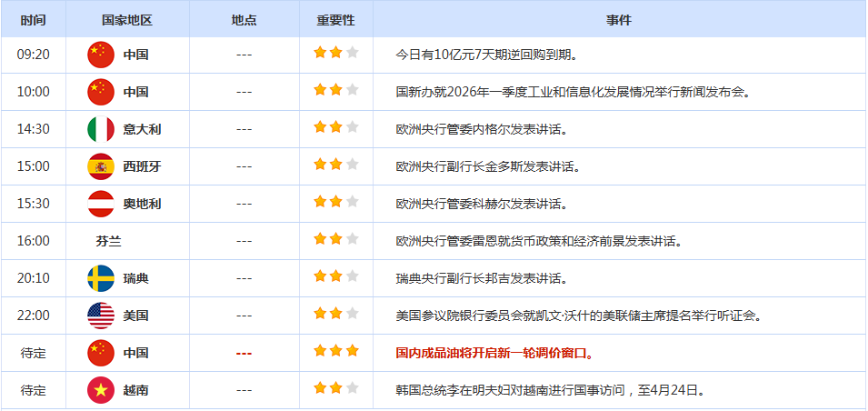Click the Italy flag icon
Screen dimensions: 868x411
coord(101,129)
